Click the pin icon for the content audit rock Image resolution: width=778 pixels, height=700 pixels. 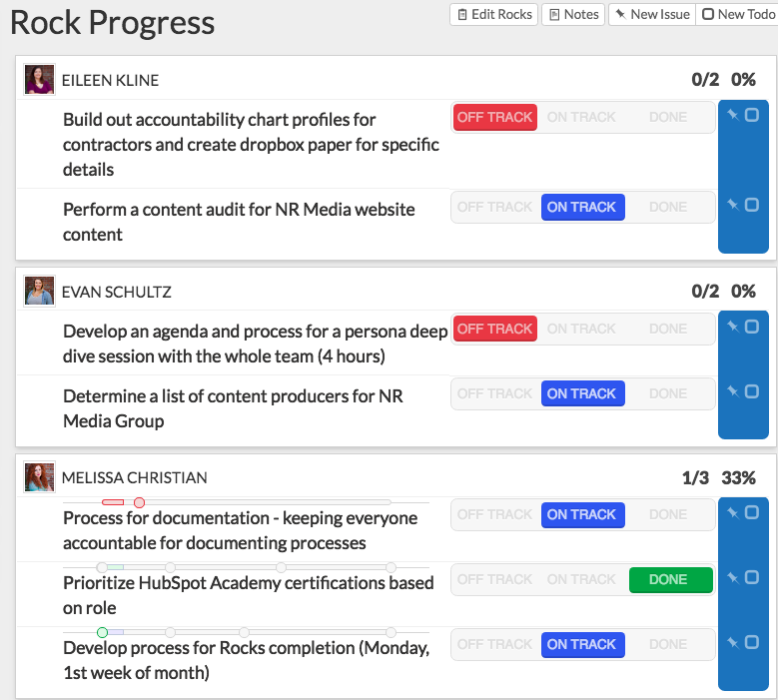[x=733, y=206]
